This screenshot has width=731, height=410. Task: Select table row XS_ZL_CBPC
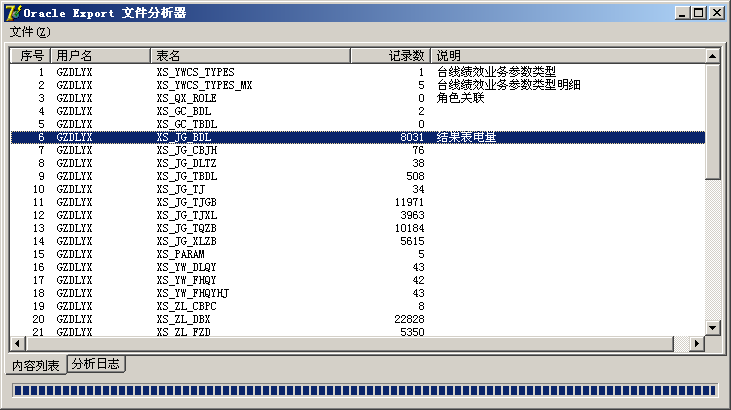click(358, 306)
